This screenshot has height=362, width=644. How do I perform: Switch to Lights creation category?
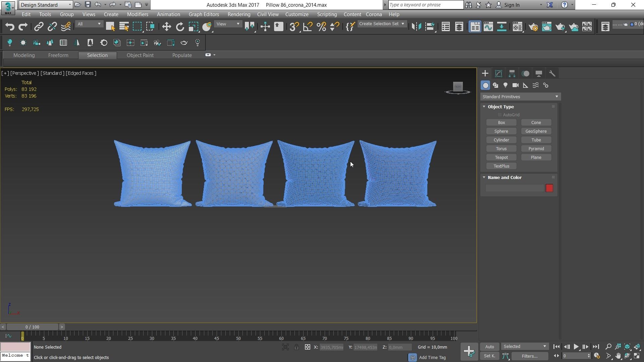(505, 85)
